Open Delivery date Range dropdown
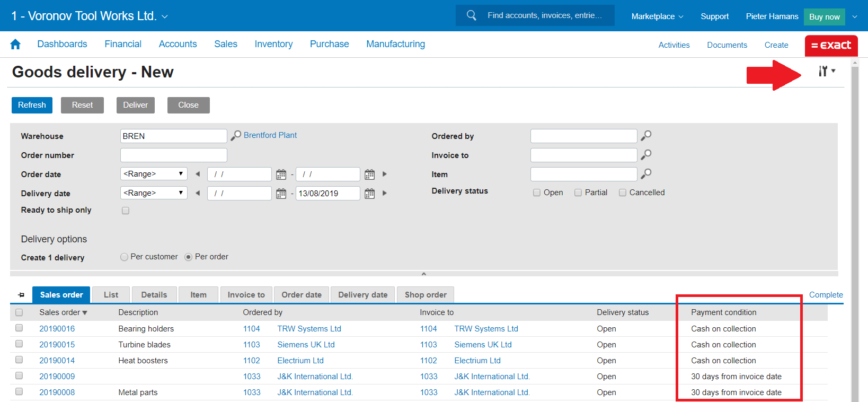This screenshot has width=868, height=402. (154, 193)
